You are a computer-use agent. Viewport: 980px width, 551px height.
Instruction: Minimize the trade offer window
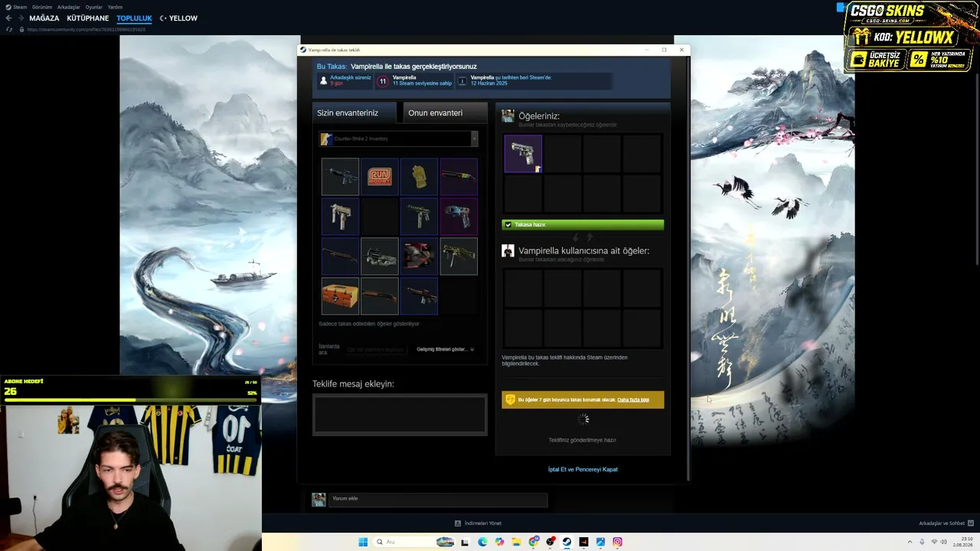646,50
